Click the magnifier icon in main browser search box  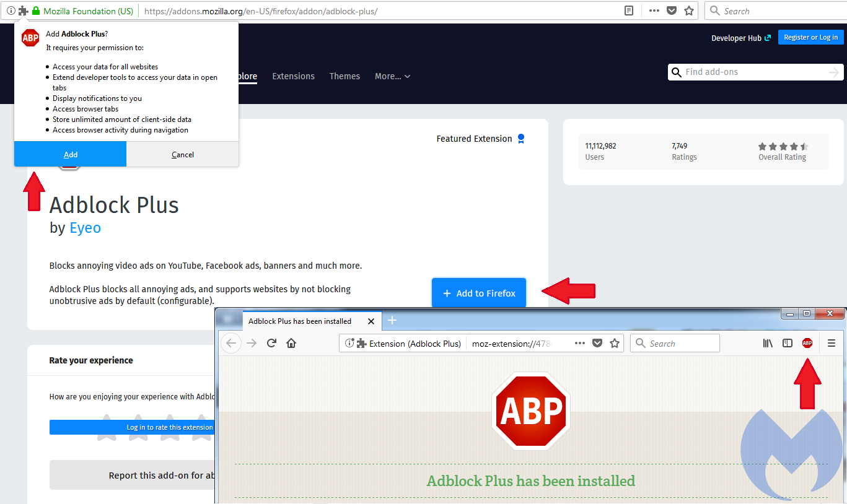pos(715,11)
